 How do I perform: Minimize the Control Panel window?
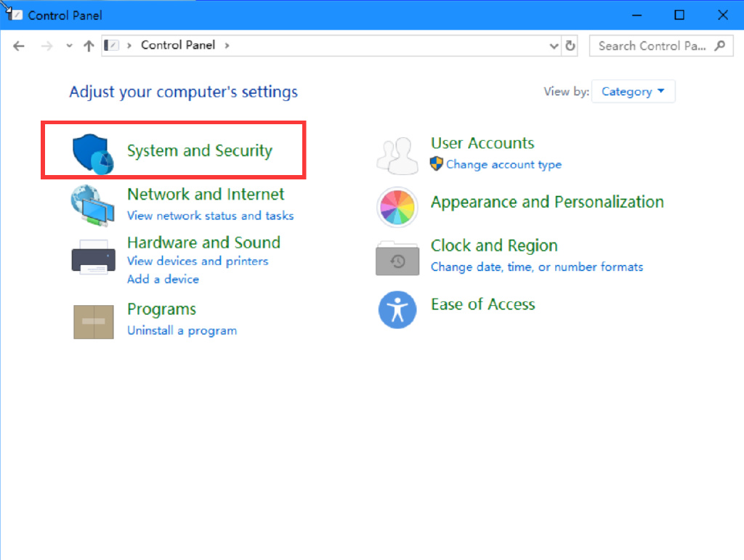point(636,15)
